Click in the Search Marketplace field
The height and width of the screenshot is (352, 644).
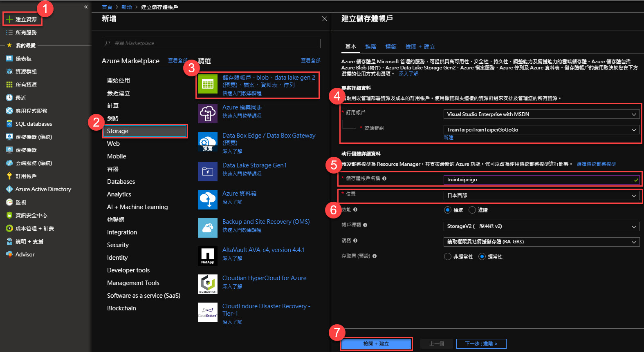click(x=211, y=43)
